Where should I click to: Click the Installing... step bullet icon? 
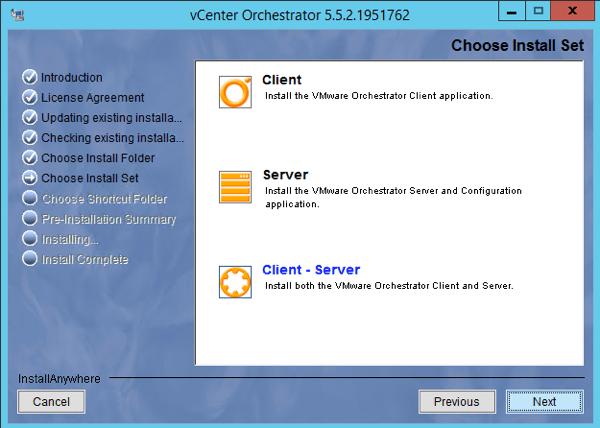[29, 240]
